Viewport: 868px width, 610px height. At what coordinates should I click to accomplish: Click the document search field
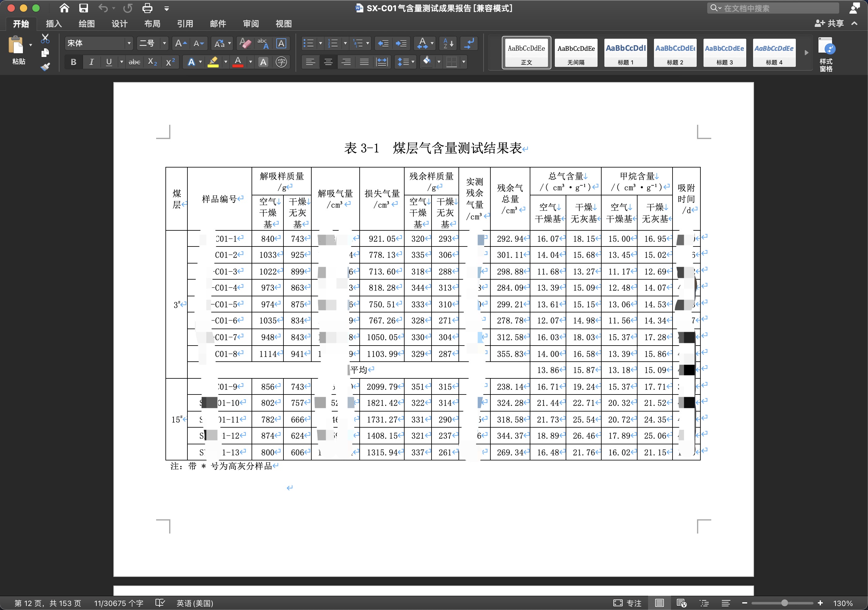773,8
